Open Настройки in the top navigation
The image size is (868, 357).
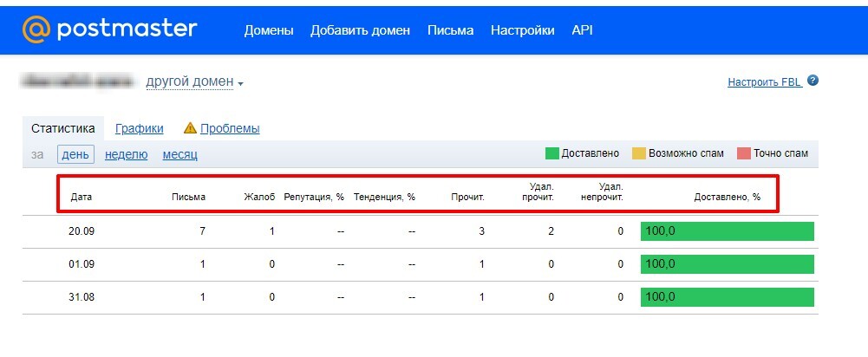[x=522, y=30]
